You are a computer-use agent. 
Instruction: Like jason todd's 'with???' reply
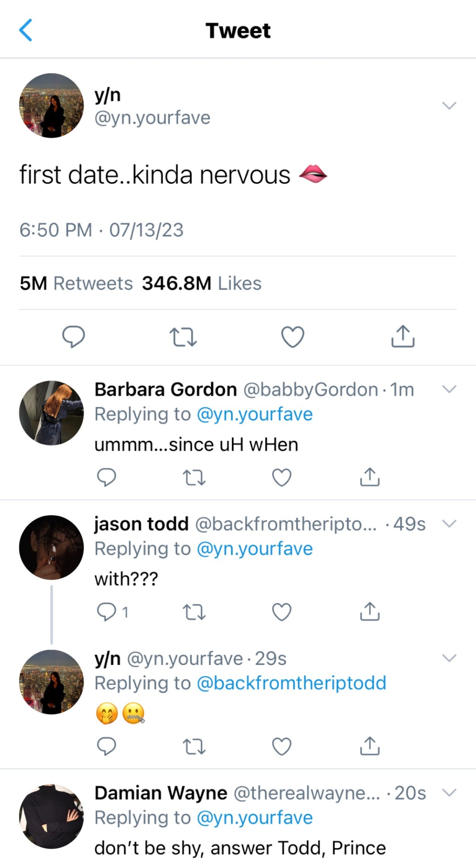(282, 612)
